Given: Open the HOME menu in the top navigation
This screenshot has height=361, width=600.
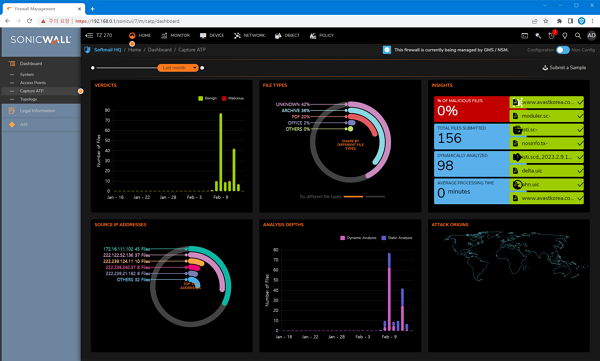Looking at the screenshot, I should point(140,35).
